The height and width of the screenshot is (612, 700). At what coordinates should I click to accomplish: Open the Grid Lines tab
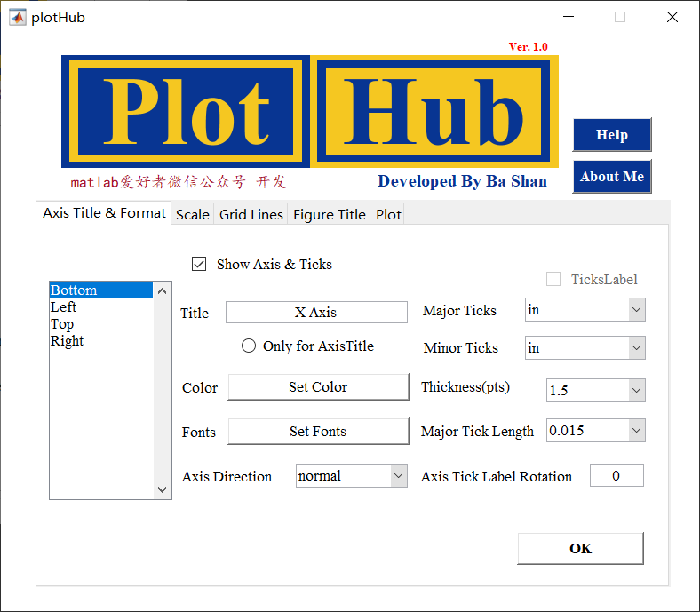point(251,214)
